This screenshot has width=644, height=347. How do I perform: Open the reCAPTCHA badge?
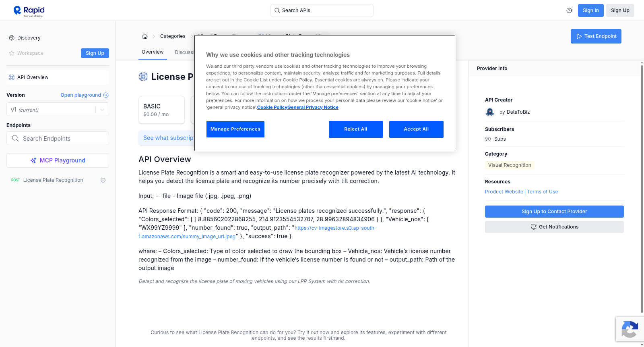[630, 329]
